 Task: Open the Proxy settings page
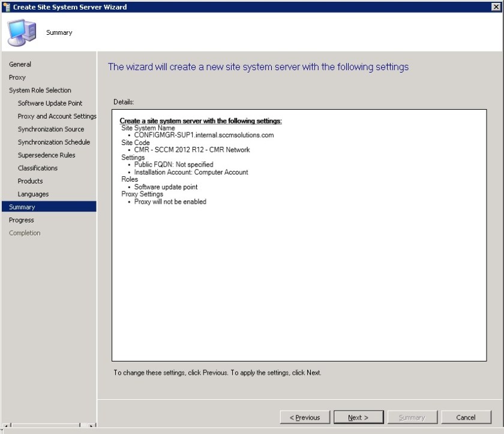coord(17,77)
